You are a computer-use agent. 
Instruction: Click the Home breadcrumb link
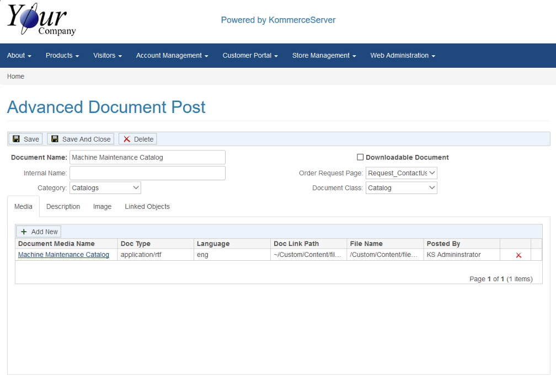(15, 77)
